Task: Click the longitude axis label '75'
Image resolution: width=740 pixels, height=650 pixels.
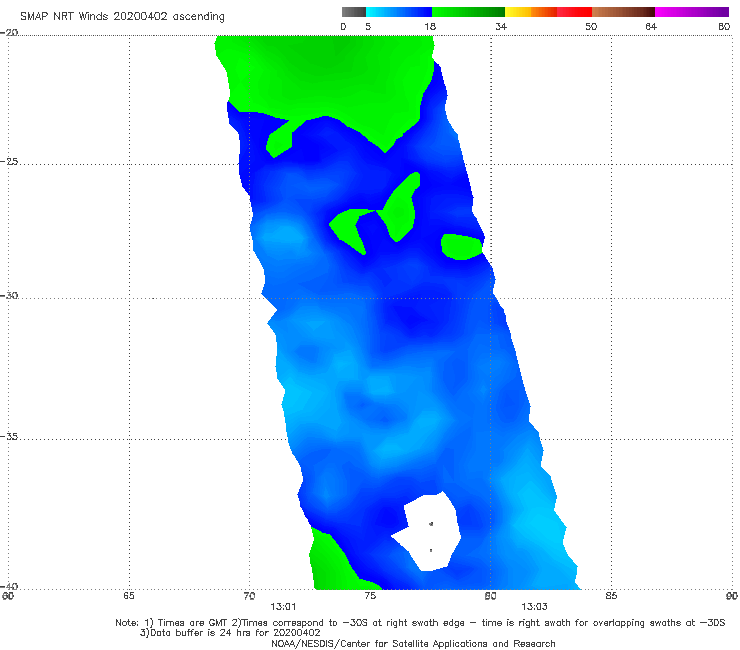Action: point(370,596)
